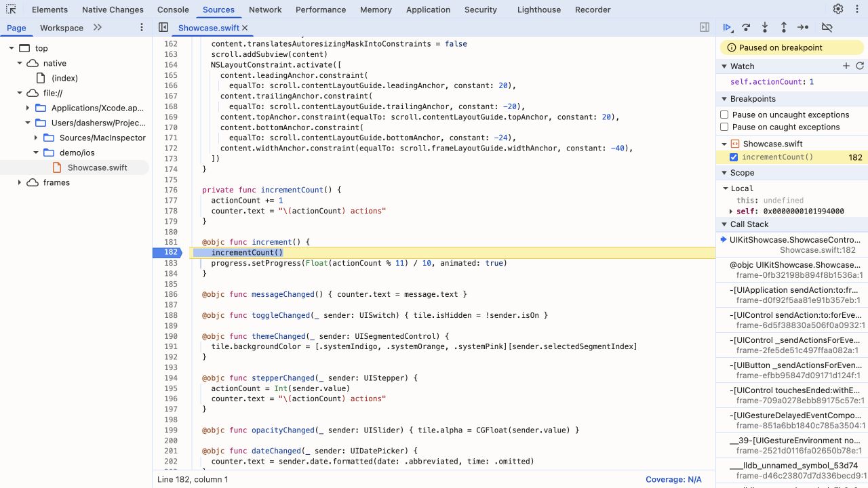Expand the self variable in Local scope

pos(730,211)
